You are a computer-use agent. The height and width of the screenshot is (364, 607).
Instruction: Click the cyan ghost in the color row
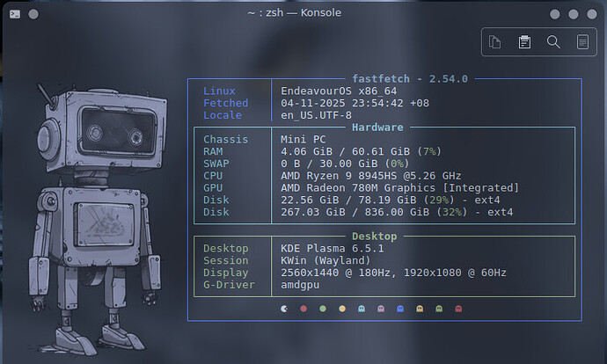(x=362, y=309)
